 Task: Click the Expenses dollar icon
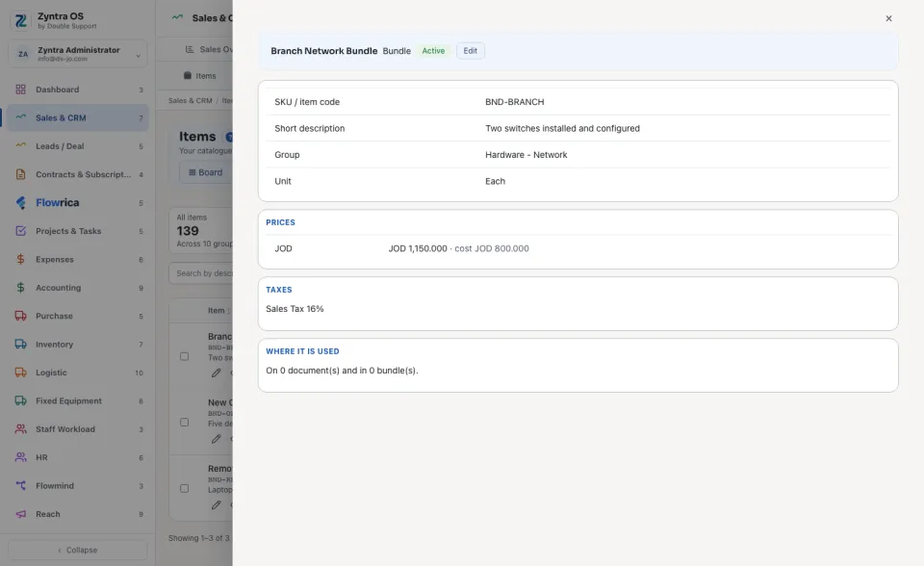point(20,259)
